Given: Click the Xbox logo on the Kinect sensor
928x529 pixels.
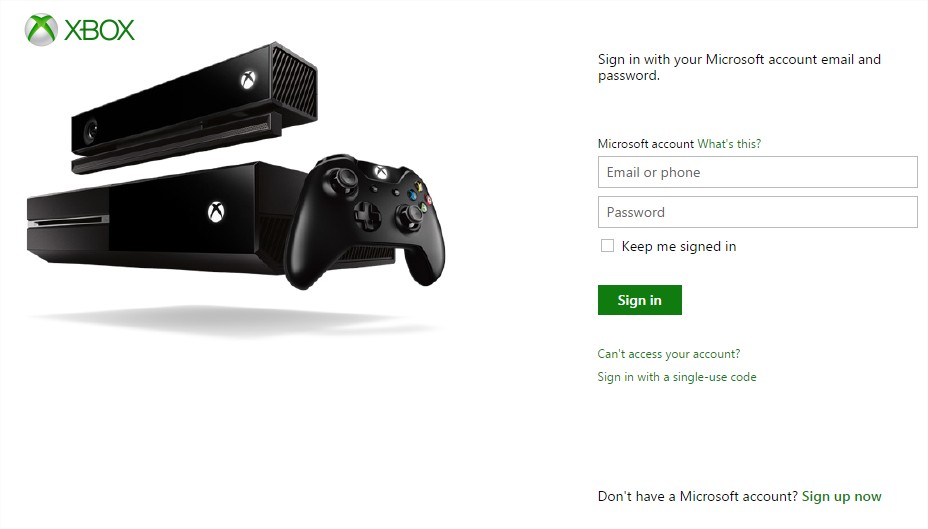Looking at the screenshot, I should (x=248, y=80).
